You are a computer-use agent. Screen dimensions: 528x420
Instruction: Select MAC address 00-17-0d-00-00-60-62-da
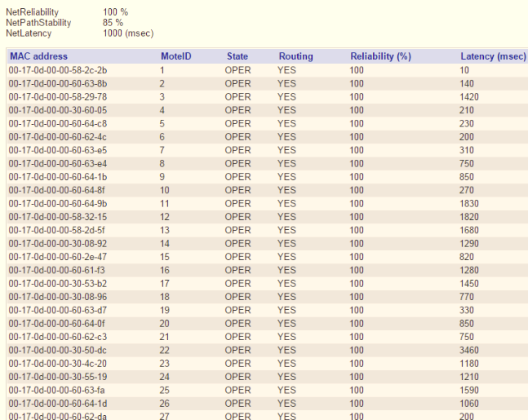(x=58, y=416)
